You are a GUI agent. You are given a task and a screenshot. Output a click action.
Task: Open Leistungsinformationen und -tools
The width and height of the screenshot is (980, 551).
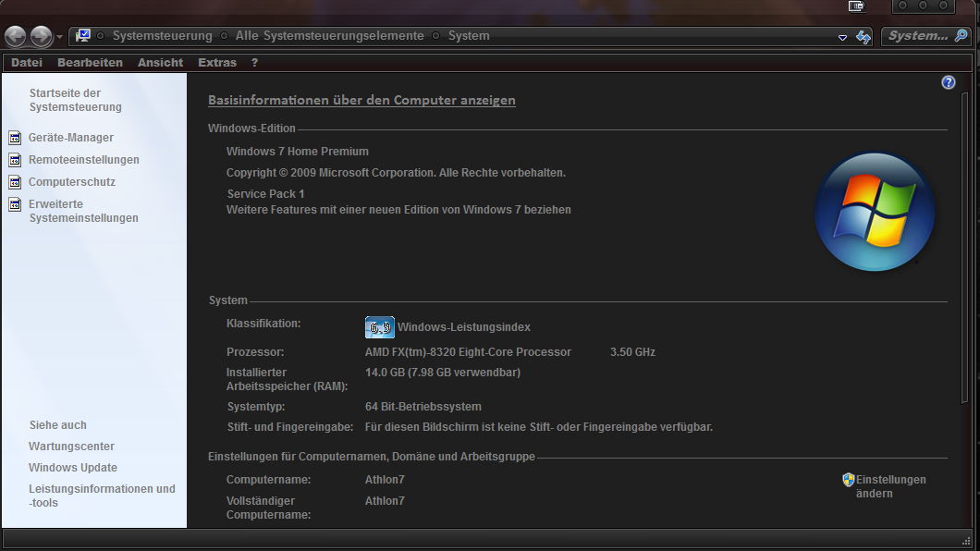tap(102, 496)
